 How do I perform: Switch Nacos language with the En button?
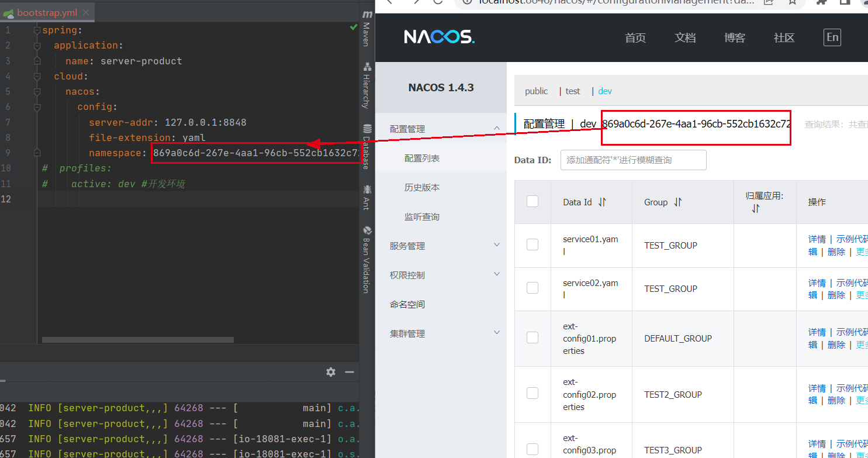(832, 37)
